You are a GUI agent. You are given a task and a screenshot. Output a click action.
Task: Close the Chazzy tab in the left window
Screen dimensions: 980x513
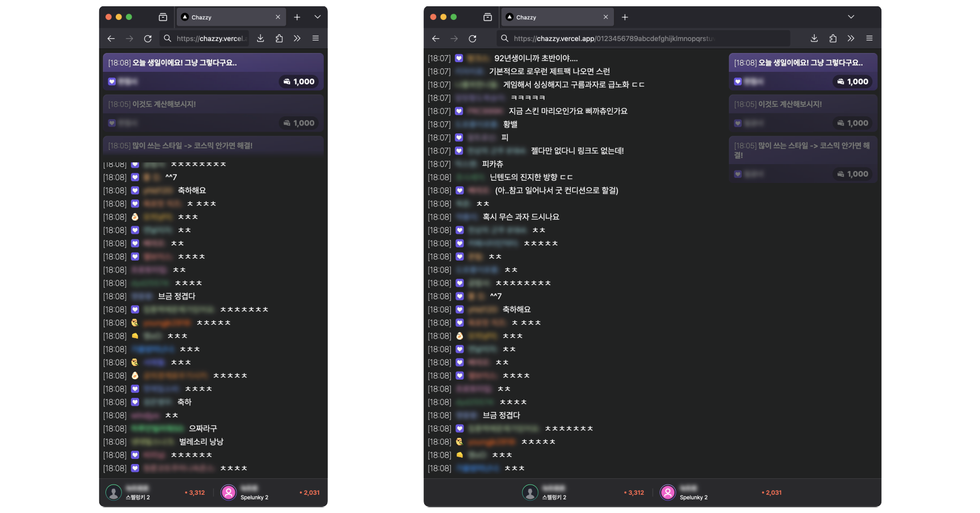[278, 17]
